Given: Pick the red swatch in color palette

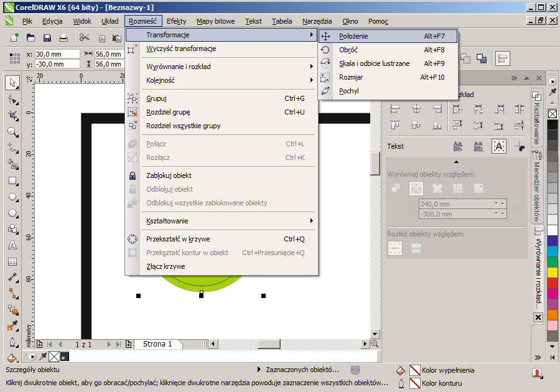Looking at the screenshot, I should click(x=552, y=283).
